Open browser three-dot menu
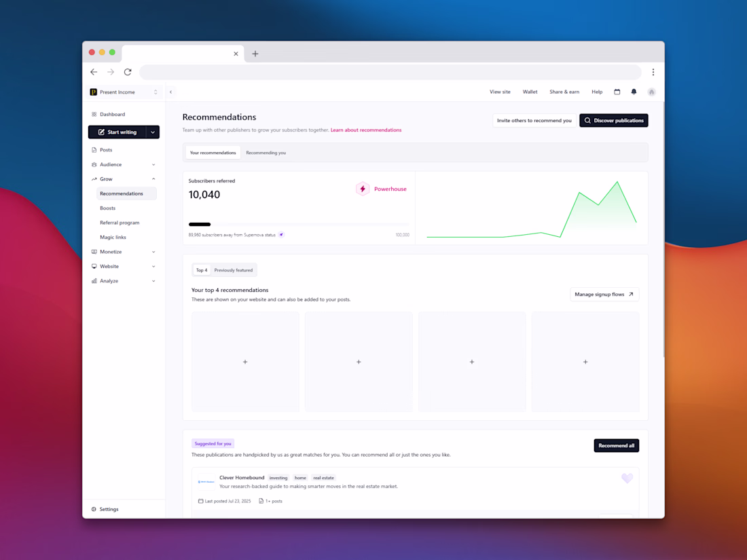 tap(653, 72)
